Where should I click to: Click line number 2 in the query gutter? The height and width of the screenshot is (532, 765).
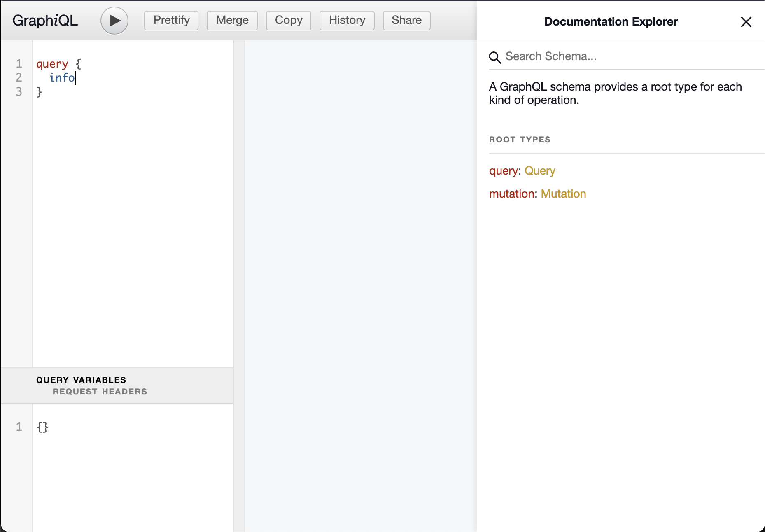pyautogui.click(x=19, y=77)
